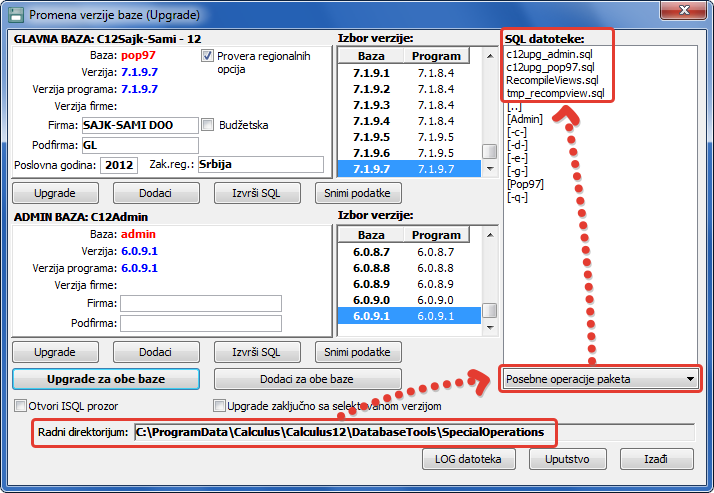Toggle the Budžetska checkbox
Image resolution: width=714 pixels, height=493 pixels.
208,125
